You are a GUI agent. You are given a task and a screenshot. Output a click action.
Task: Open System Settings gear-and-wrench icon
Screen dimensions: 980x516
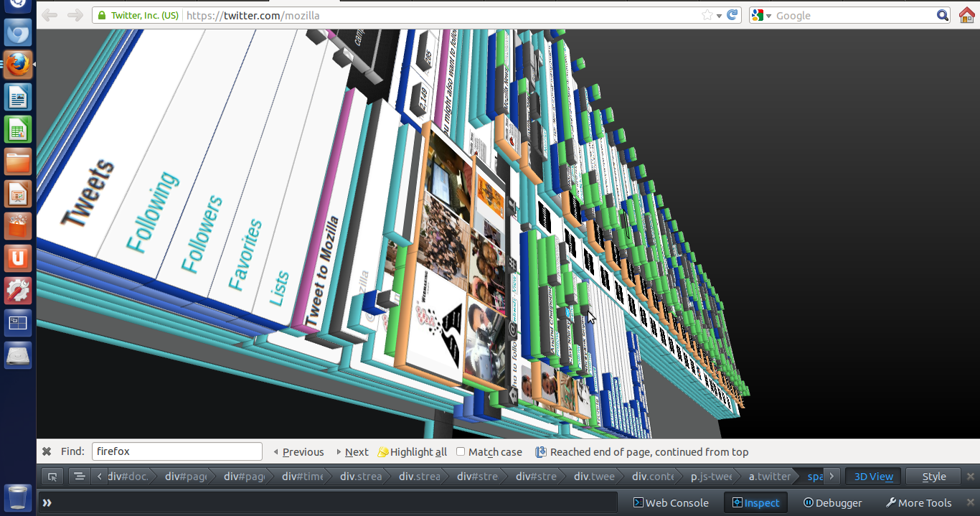[x=18, y=291]
